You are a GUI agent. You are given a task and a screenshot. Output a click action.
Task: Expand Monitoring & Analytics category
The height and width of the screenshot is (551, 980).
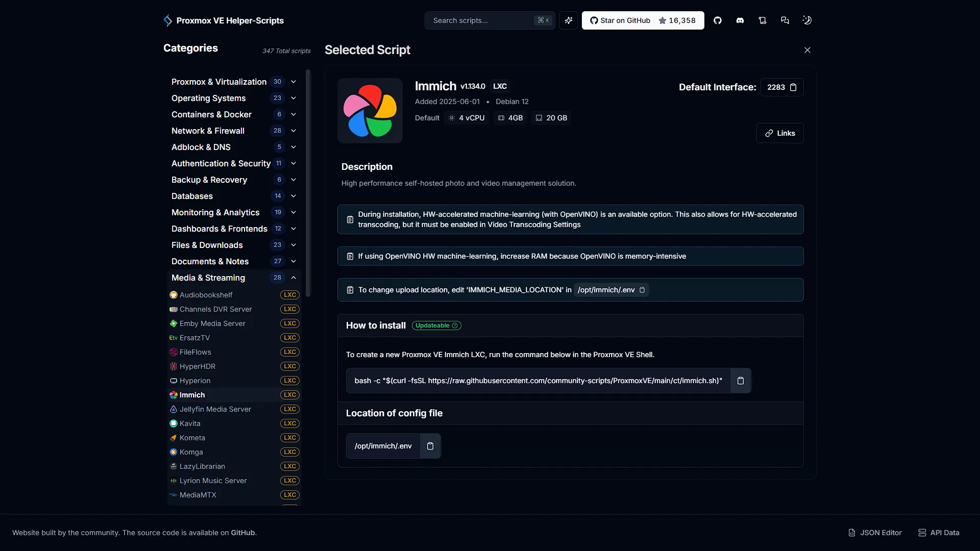234,212
